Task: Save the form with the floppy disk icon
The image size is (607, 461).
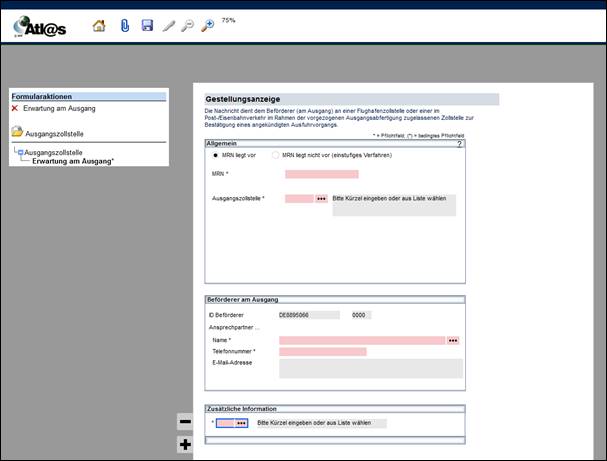Action: (147, 26)
